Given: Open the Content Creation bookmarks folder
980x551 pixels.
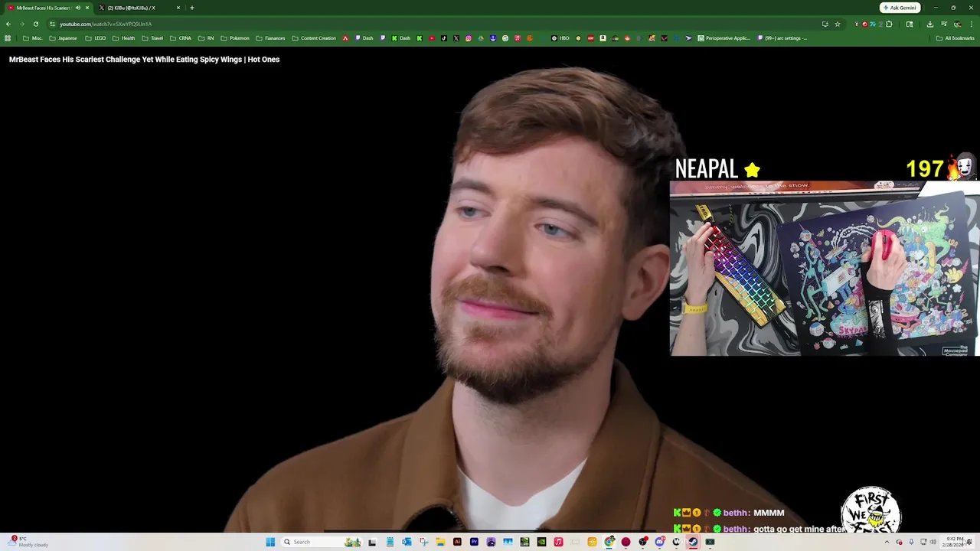Looking at the screenshot, I should pyautogui.click(x=314, y=38).
